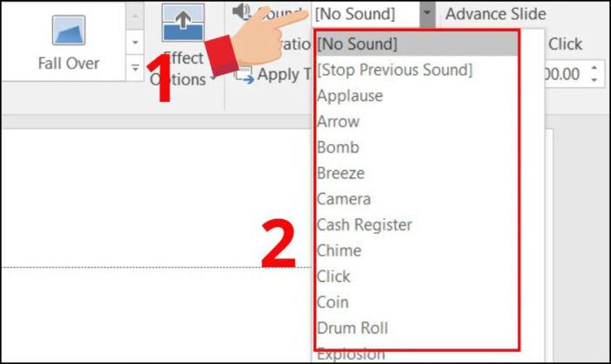Choose [No Sound] from the list
Viewport: 611px width, 364px height.
(x=416, y=44)
